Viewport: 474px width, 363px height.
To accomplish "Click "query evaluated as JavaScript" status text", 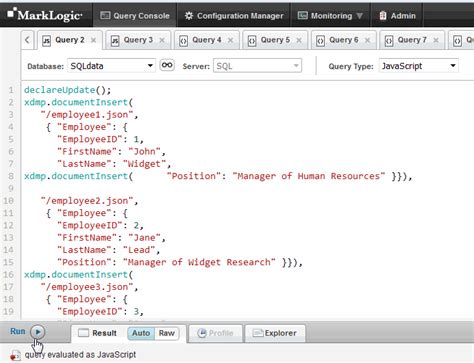I will [x=80, y=355].
